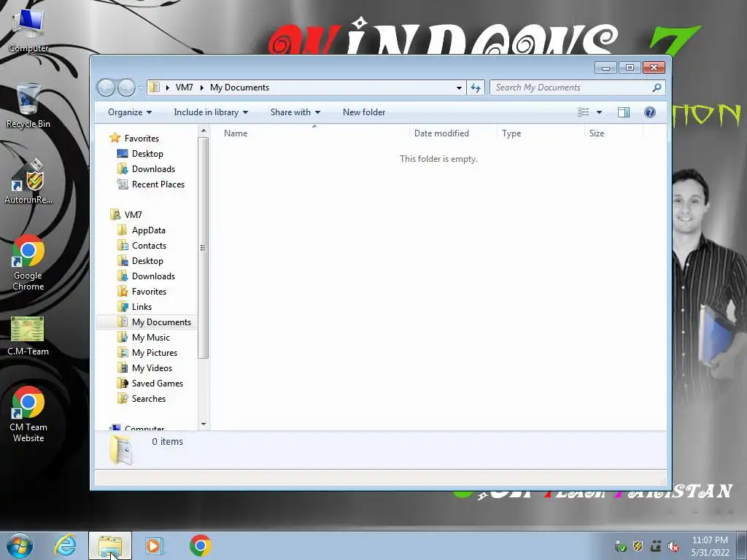Click the folder icon in address bar
747x560 pixels.
(x=155, y=87)
